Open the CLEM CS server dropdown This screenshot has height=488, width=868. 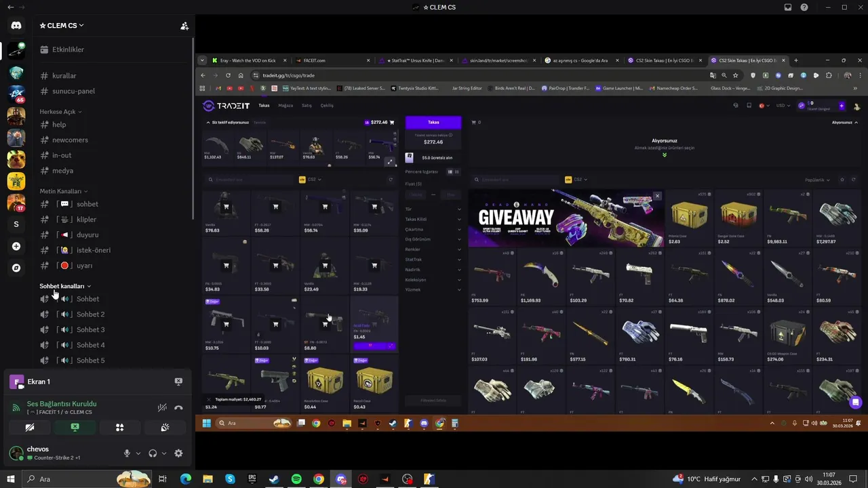click(62, 26)
